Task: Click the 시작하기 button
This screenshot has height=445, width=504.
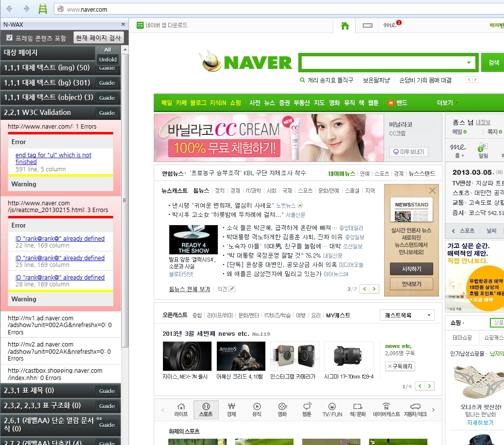Action: click(411, 269)
